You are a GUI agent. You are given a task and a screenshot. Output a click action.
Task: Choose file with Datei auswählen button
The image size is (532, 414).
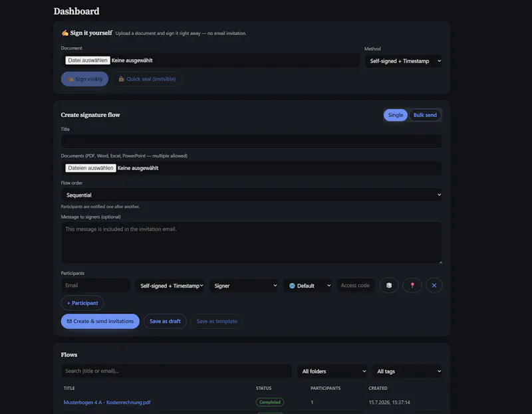[x=88, y=60]
